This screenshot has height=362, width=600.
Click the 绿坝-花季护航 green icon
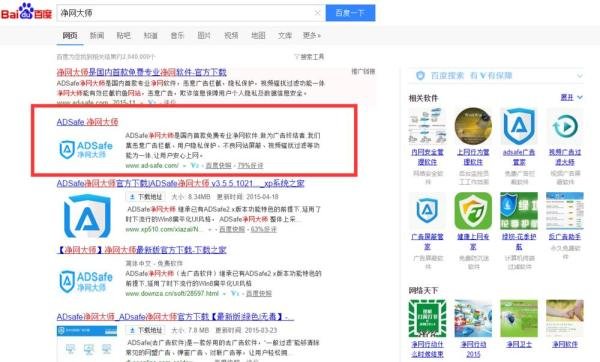[x=519, y=210]
